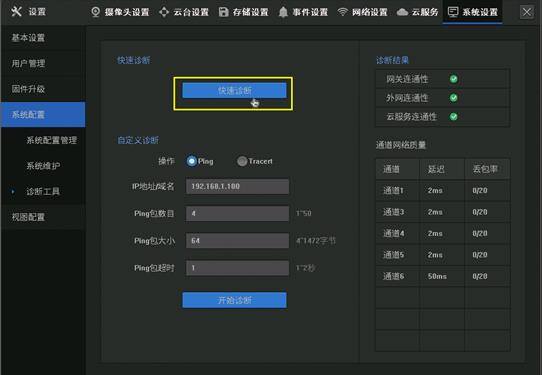This screenshot has height=375, width=542.
Task: Open 固件升级 in the sidebar
Action: (x=43, y=89)
